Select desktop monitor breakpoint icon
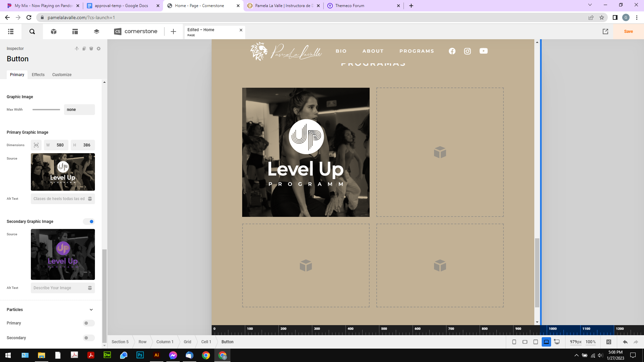This screenshot has height=362, width=644. click(557, 342)
